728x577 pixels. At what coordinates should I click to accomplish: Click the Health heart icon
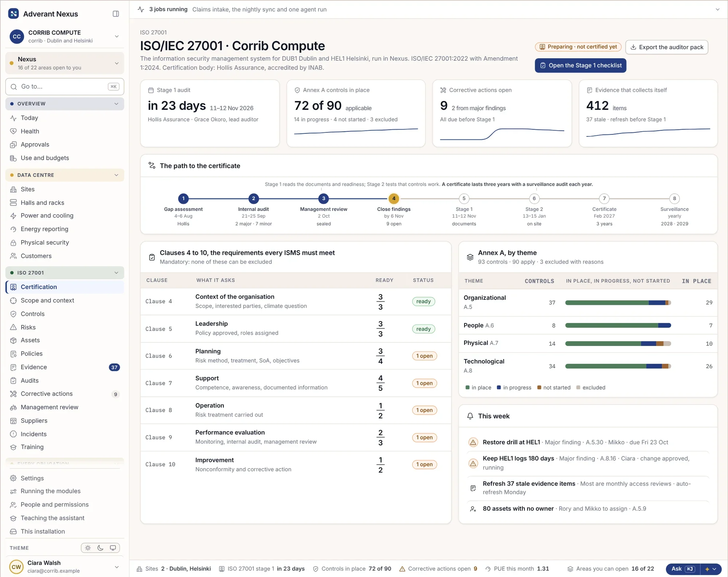[x=13, y=131]
